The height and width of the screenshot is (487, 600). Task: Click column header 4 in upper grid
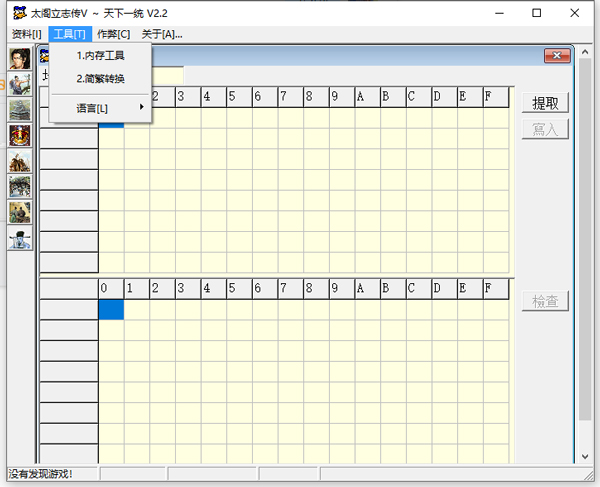click(x=214, y=97)
